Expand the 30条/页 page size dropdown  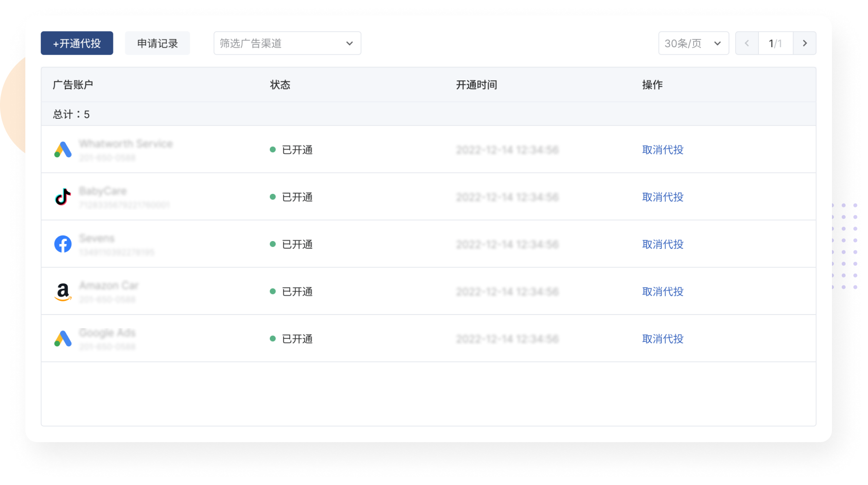tap(693, 43)
